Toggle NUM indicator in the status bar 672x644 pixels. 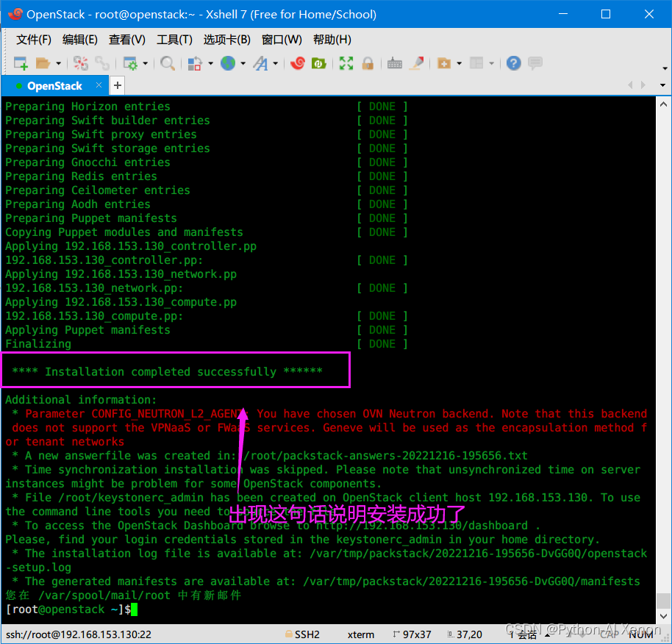click(x=641, y=633)
